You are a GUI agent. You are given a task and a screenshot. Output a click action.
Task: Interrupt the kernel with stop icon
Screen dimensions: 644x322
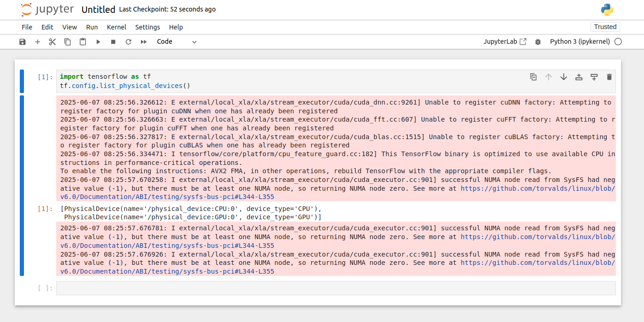pos(113,42)
